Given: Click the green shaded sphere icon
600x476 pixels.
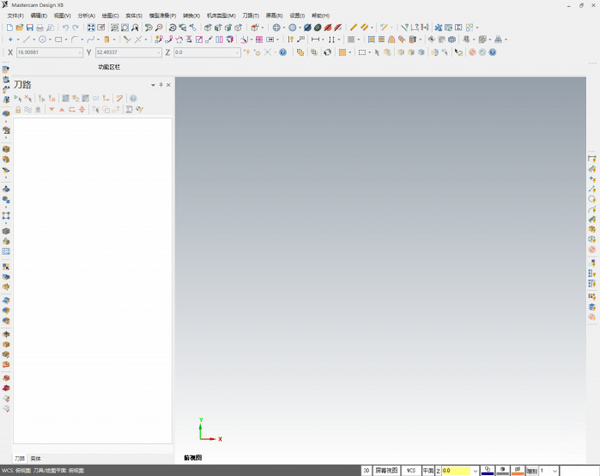Looking at the screenshot, I should pyautogui.click(x=318, y=28).
